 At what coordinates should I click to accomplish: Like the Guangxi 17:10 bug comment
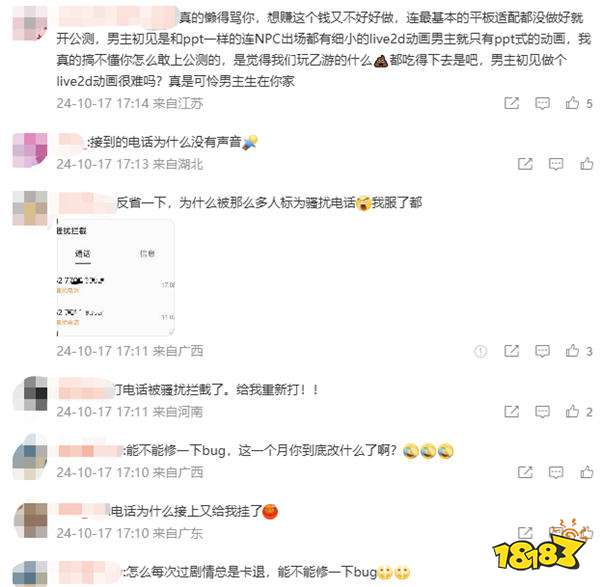pos(587,472)
